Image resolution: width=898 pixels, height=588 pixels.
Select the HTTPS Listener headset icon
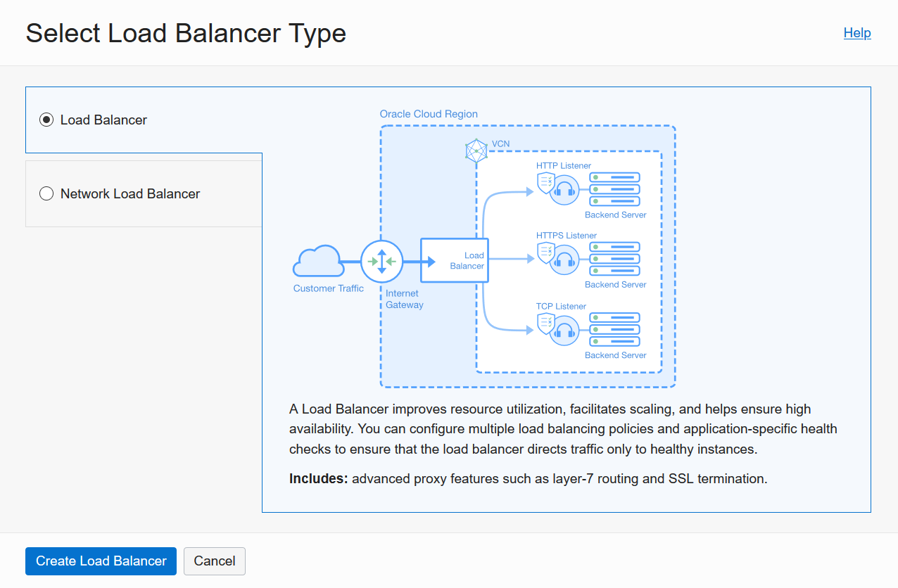563,260
